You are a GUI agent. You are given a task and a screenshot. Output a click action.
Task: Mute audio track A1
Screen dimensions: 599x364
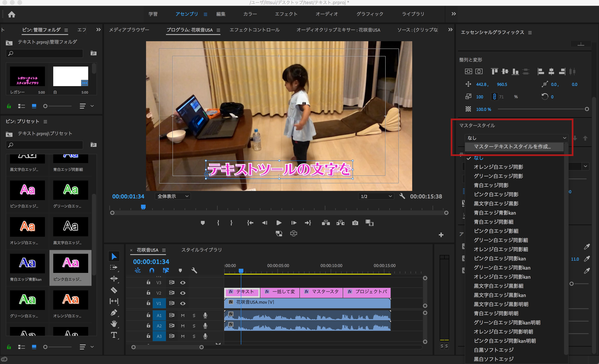(183, 315)
